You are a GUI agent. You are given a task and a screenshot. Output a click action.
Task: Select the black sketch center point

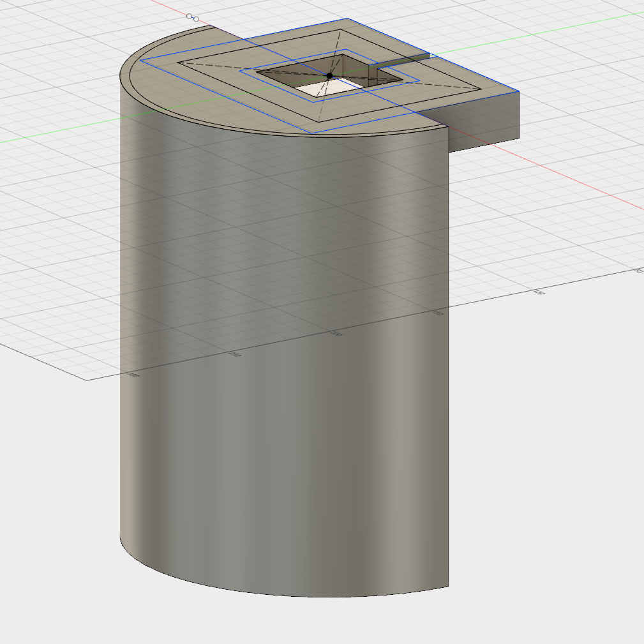pos(329,75)
